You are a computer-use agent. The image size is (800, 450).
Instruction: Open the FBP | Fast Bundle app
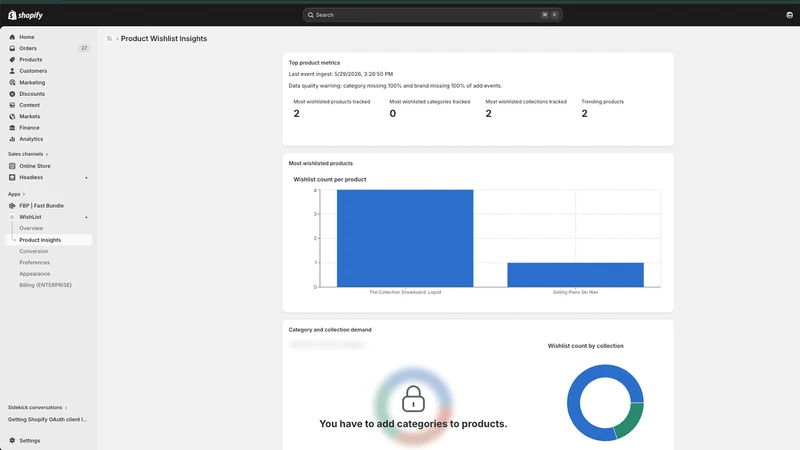pos(41,206)
